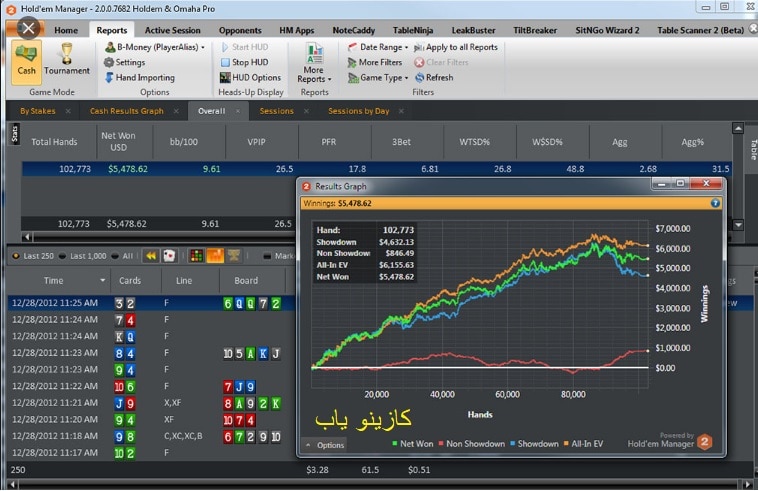Image resolution: width=758 pixels, height=491 pixels.
Task: Click Clear Filters
Action: click(x=441, y=62)
